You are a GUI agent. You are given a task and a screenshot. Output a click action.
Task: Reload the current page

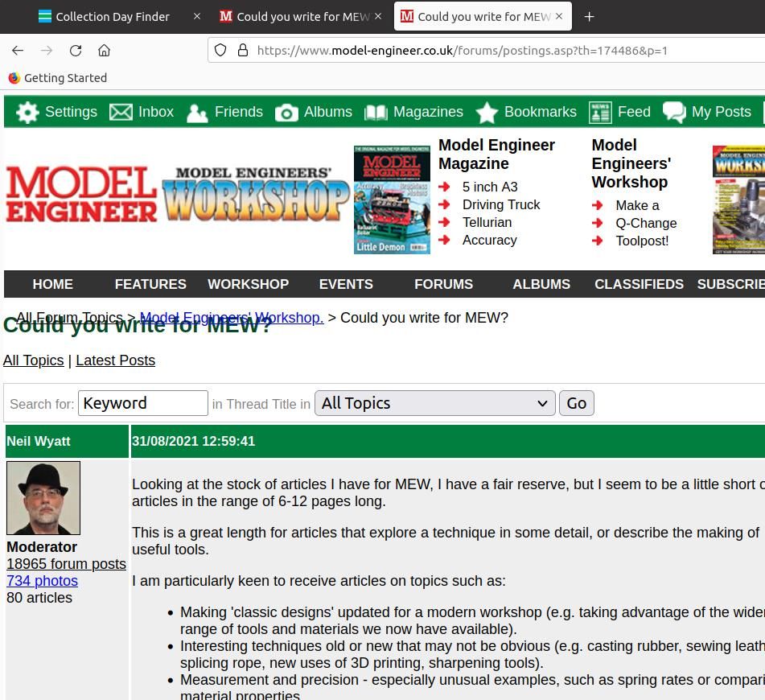coord(75,50)
